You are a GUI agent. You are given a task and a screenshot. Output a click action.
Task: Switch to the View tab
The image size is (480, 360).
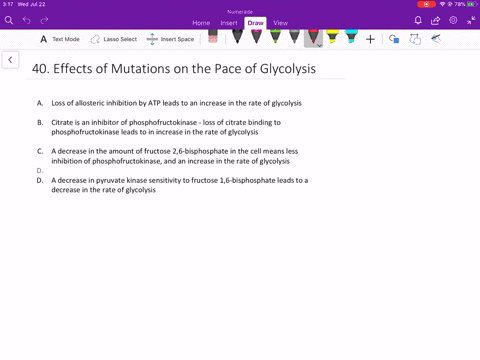280,23
